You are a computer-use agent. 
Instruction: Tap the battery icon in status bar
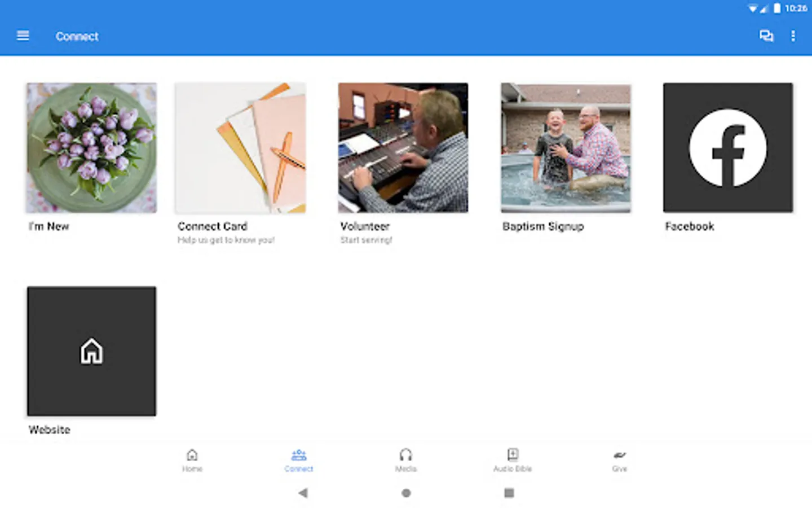777,8
